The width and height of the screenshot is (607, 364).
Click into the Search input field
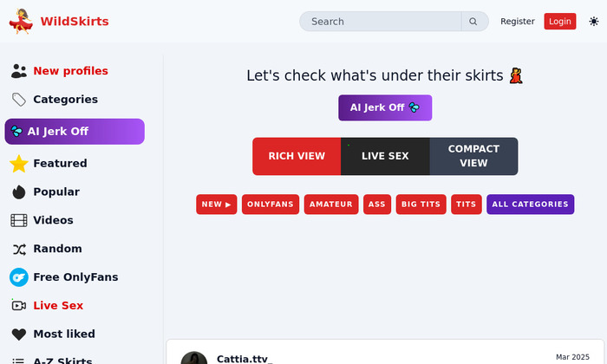[382, 22]
